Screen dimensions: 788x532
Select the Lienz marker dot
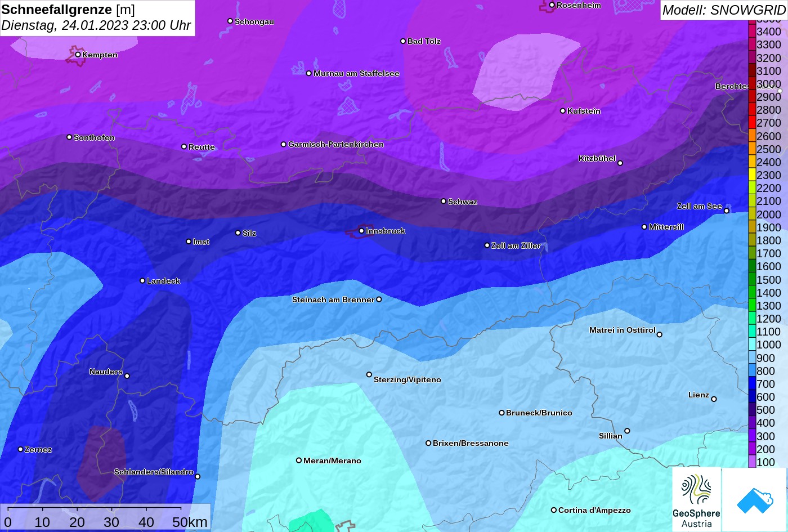tap(714, 399)
